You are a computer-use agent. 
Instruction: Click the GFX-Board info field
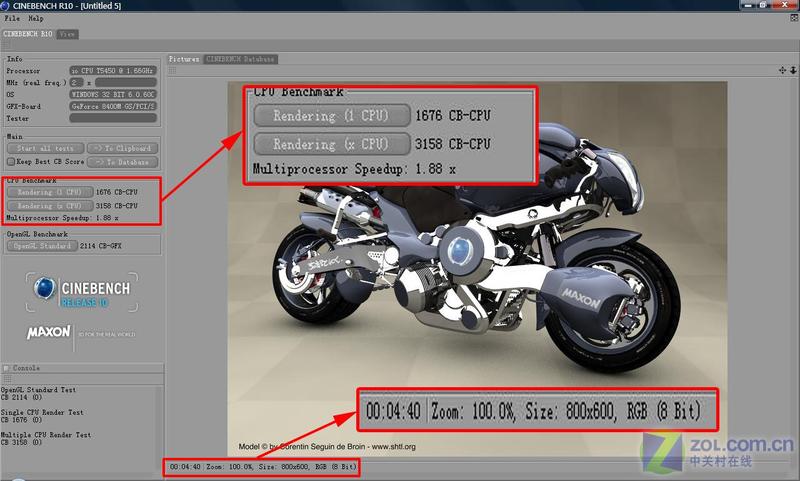[113, 106]
